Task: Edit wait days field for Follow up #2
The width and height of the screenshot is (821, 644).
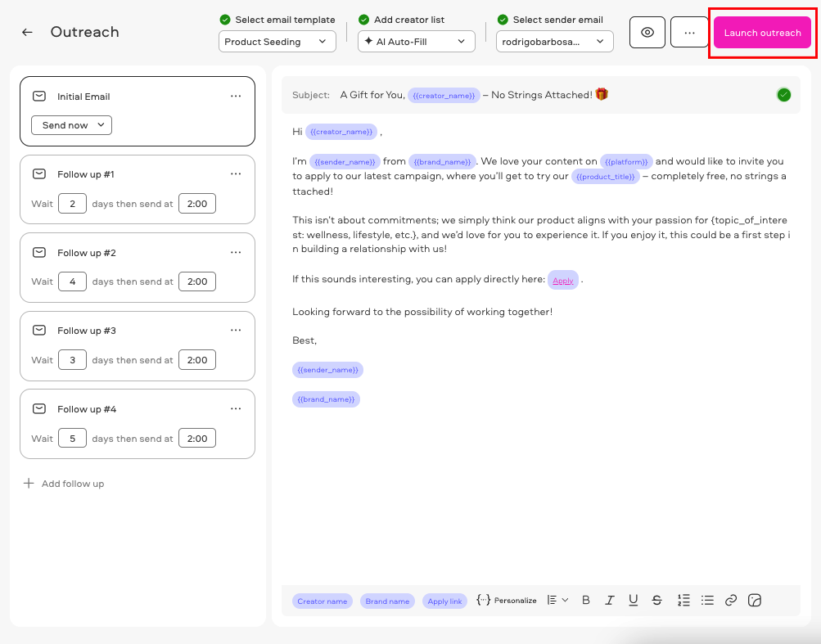Action: click(x=72, y=281)
